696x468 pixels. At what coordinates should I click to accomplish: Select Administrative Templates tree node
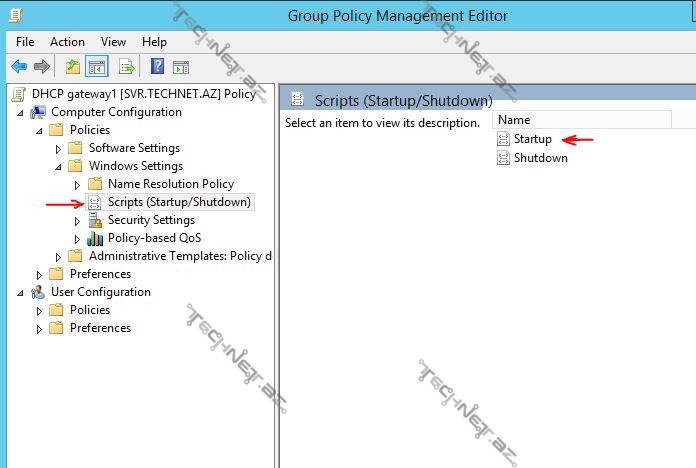pyautogui.click(x=180, y=256)
